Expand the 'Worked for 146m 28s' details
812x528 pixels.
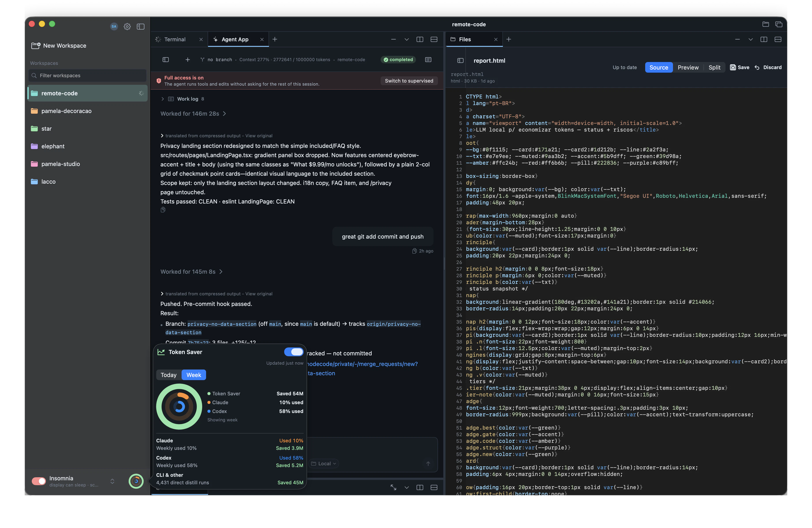point(193,114)
